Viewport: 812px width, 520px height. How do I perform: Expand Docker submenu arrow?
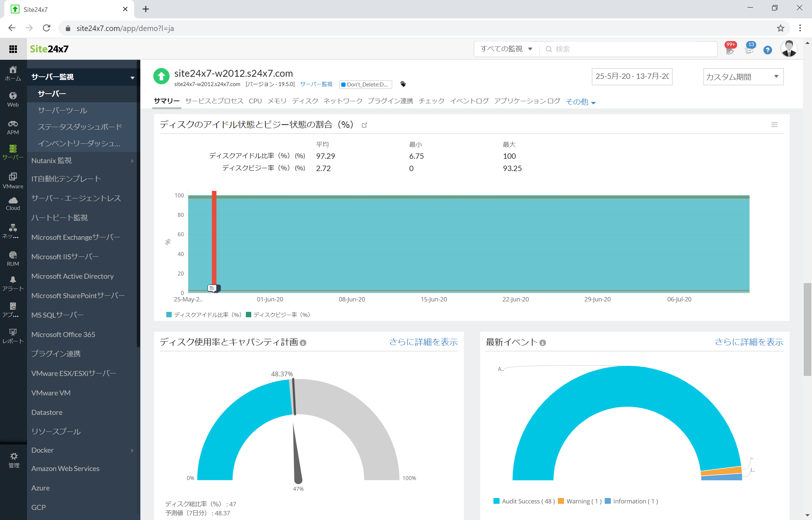click(132, 450)
